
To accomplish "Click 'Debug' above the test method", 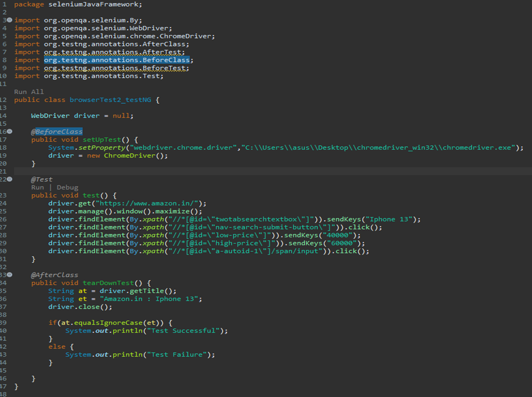I will [x=67, y=188].
